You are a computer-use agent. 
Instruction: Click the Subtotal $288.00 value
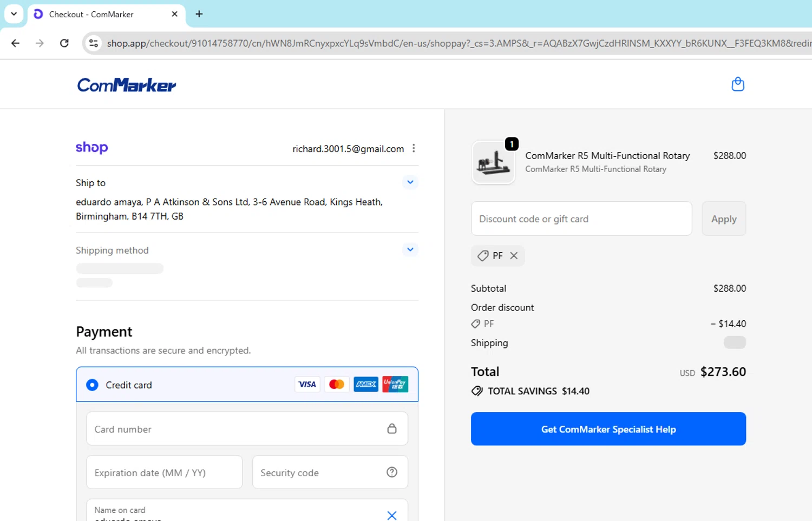pos(730,288)
